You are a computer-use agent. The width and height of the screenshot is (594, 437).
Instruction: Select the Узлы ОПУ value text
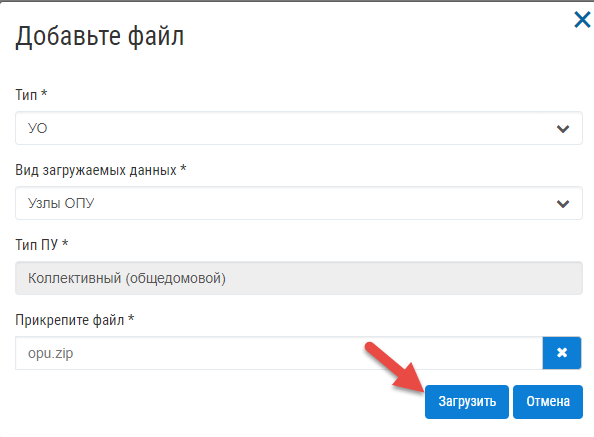[61, 203]
